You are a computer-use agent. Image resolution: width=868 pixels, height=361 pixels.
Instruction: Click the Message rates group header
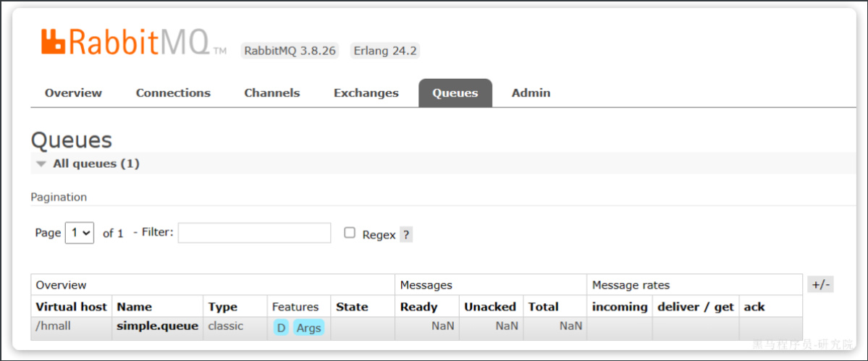pyautogui.click(x=631, y=285)
